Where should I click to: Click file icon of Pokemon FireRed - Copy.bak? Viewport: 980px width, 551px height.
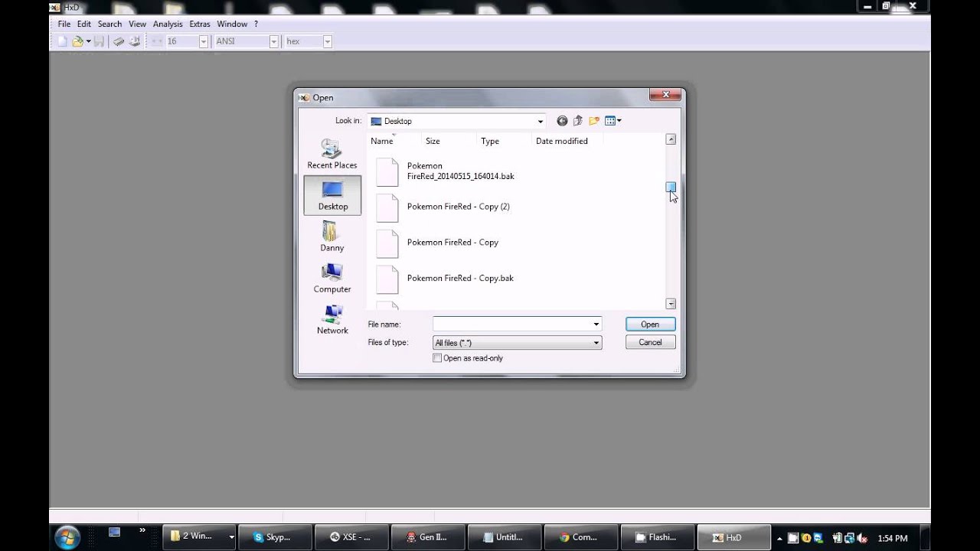[x=387, y=279]
